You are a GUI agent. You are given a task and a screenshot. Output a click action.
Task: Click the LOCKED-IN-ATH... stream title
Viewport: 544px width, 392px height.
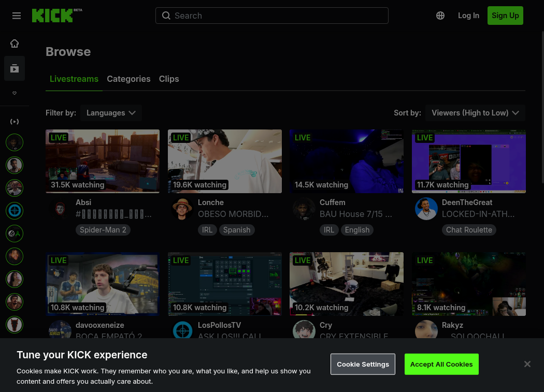click(478, 214)
